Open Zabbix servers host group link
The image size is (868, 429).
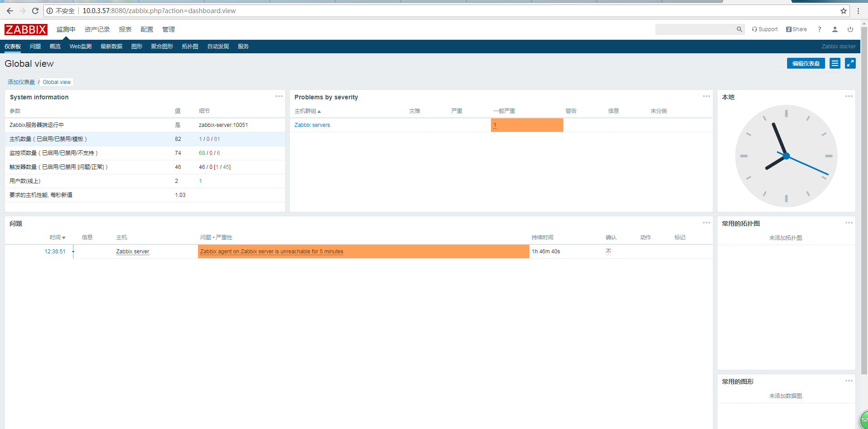(x=312, y=125)
